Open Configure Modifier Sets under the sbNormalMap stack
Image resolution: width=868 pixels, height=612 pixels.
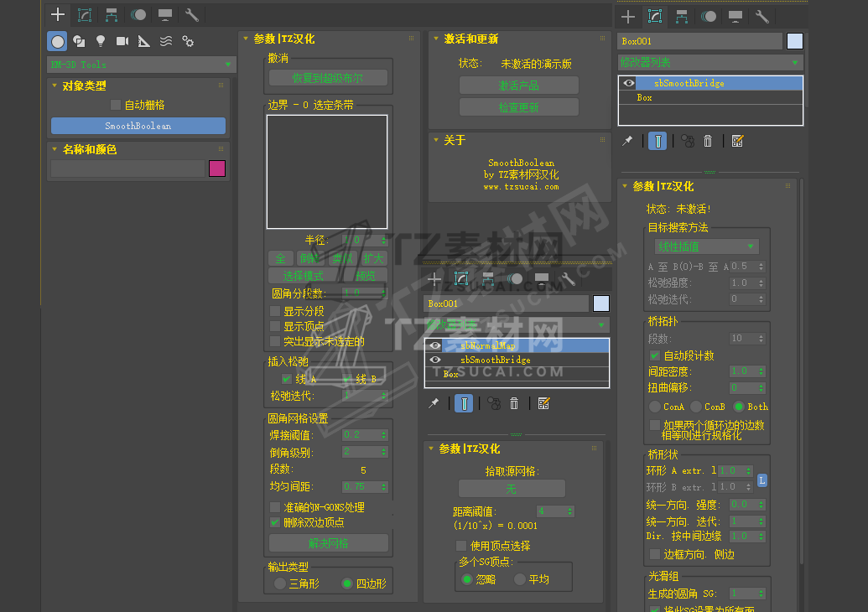(x=543, y=403)
